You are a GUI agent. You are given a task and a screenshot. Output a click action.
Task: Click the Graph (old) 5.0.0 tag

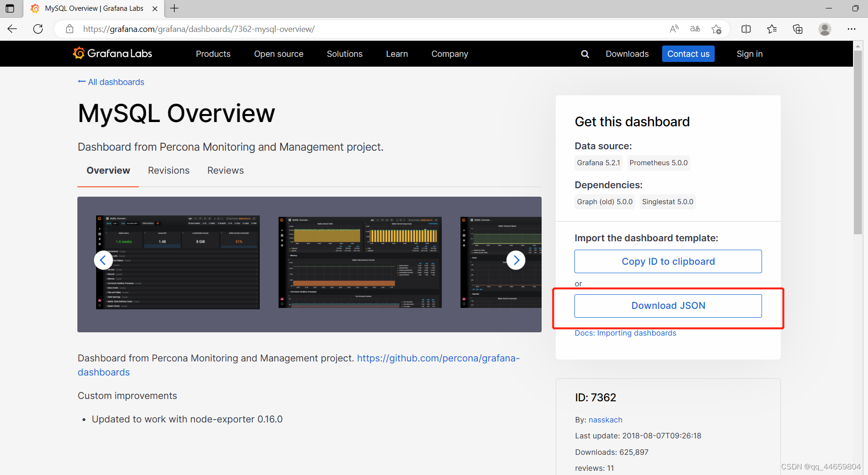pyautogui.click(x=604, y=202)
